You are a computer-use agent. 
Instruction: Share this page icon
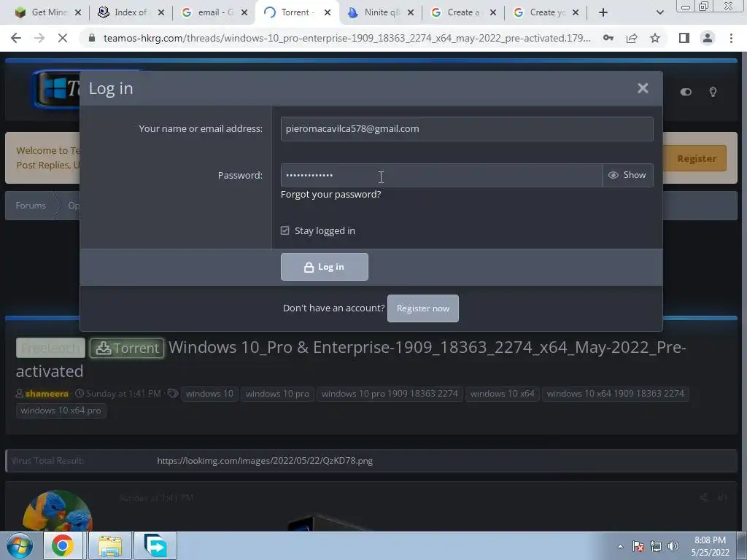632,38
